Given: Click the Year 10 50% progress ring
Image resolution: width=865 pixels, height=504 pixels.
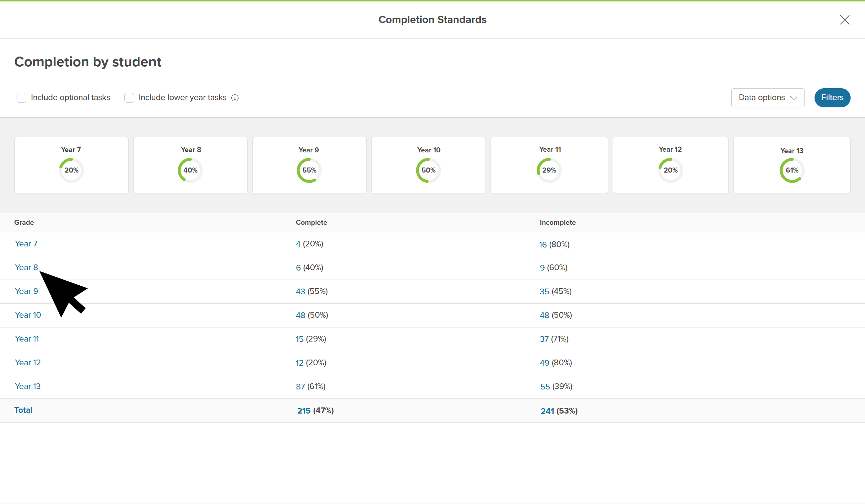Looking at the screenshot, I should 428,170.
